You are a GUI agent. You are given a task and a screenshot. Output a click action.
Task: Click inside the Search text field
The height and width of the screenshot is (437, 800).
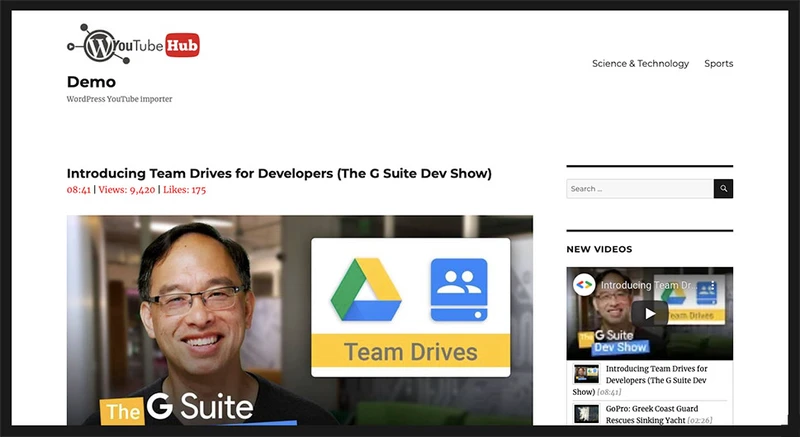[639, 188]
